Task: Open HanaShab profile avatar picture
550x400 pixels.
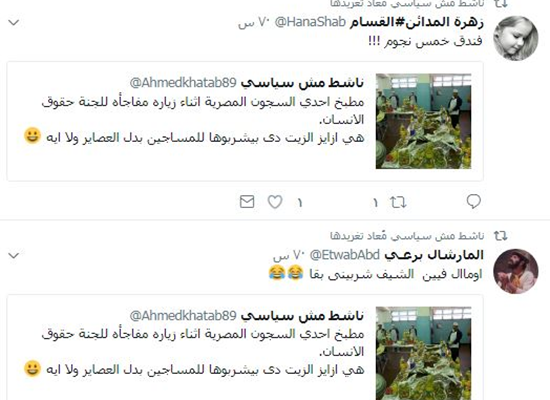Action: (x=515, y=38)
